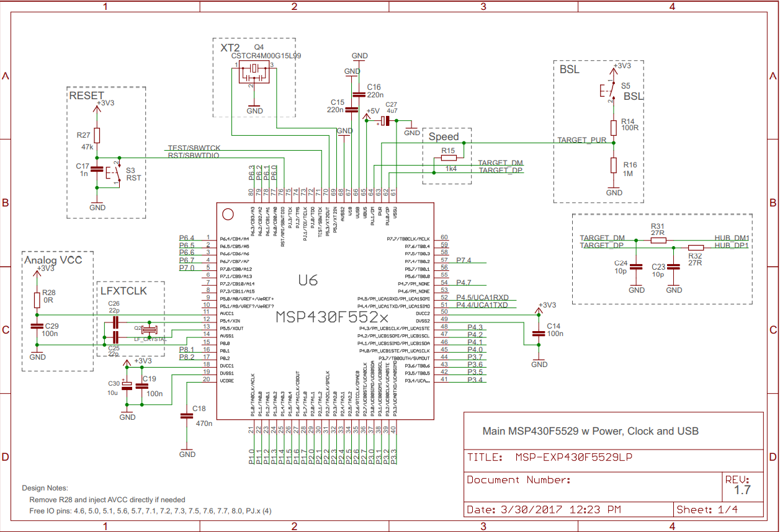The image size is (780, 532).
Task: Click the P4.5/UCA1RXD net label
Action: [x=482, y=298]
